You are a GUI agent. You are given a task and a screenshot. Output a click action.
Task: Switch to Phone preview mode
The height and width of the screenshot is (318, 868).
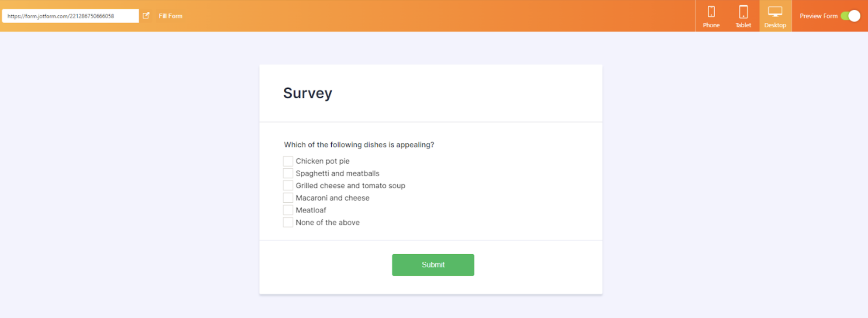click(x=711, y=16)
